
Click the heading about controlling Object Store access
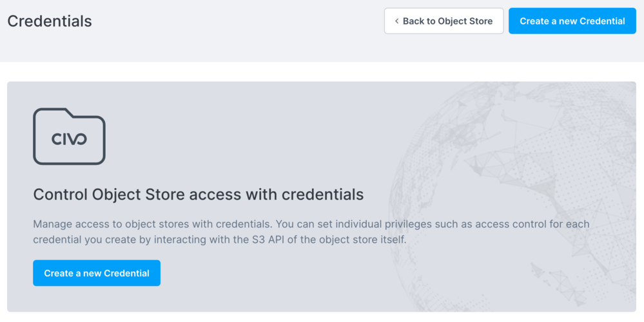pyautogui.click(x=198, y=194)
